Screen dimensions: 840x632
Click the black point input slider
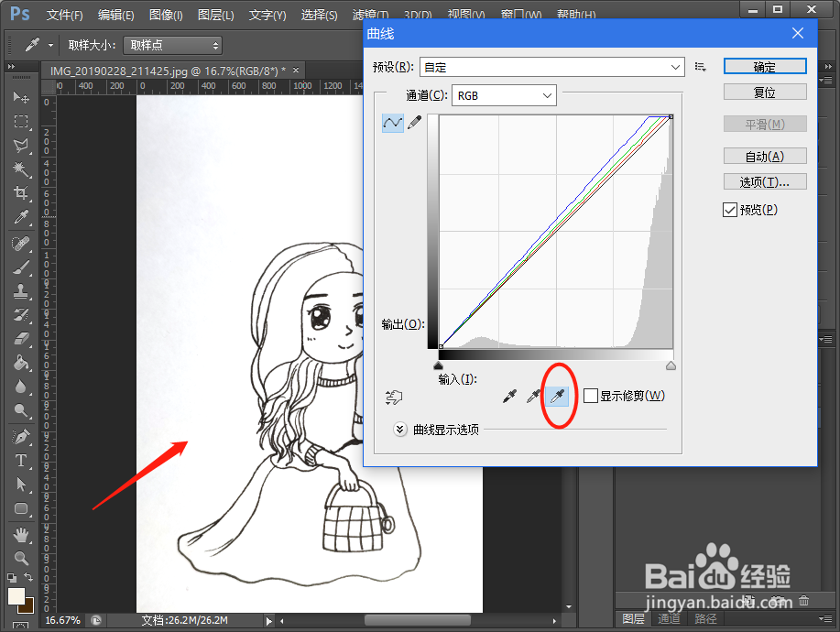coord(438,365)
